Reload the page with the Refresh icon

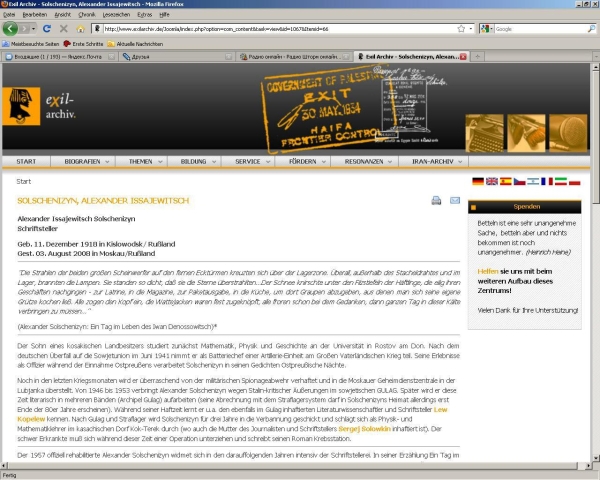pos(47,29)
